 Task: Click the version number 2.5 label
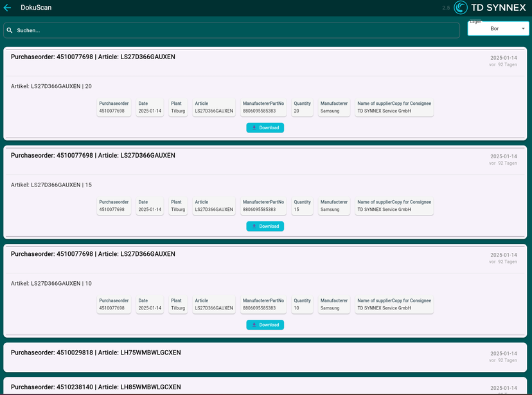tap(446, 8)
